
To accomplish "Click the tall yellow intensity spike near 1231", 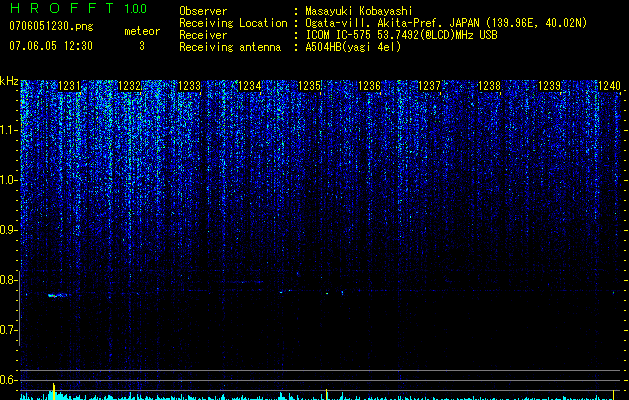I will coord(53,392).
